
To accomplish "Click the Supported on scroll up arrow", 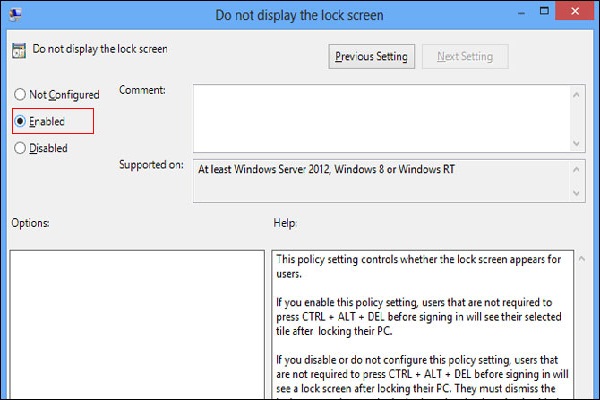I will click(x=577, y=167).
